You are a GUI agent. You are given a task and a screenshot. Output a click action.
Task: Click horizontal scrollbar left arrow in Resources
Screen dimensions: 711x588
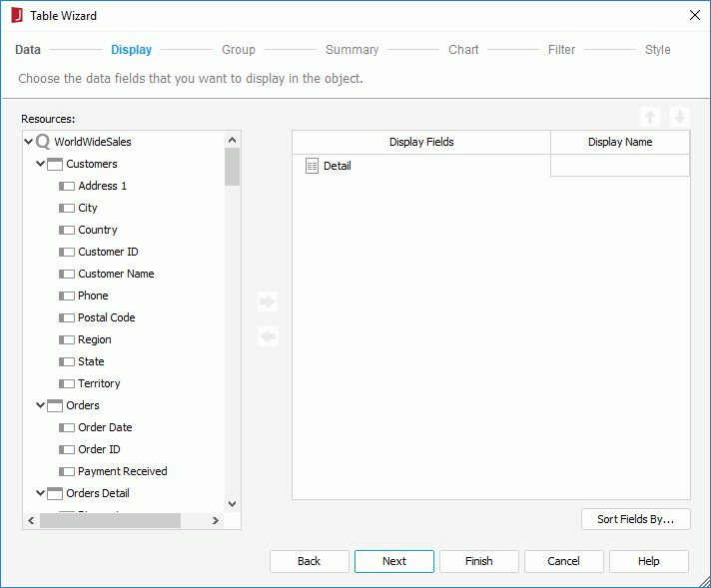tap(31, 520)
